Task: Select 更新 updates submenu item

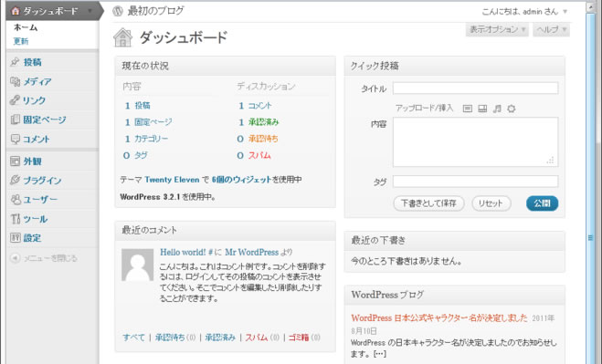Action: pos(21,41)
